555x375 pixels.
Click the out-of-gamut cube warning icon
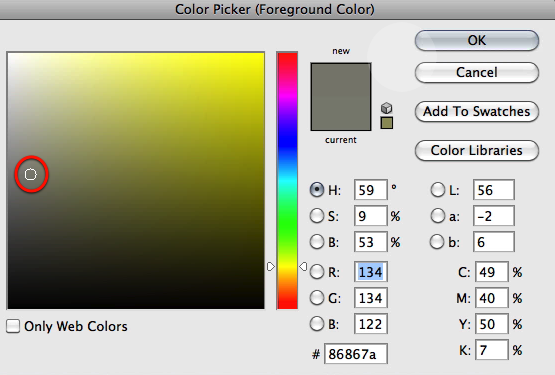coord(387,108)
